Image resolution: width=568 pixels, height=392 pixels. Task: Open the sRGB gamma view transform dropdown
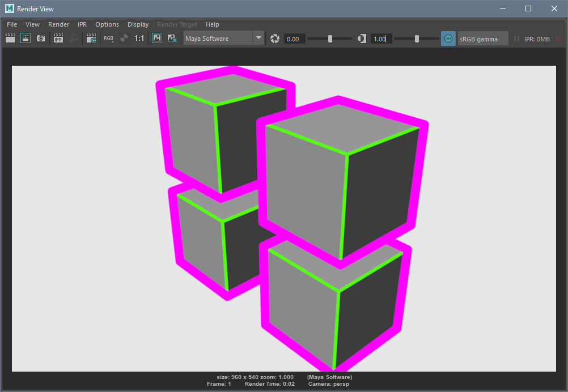point(482,39)
